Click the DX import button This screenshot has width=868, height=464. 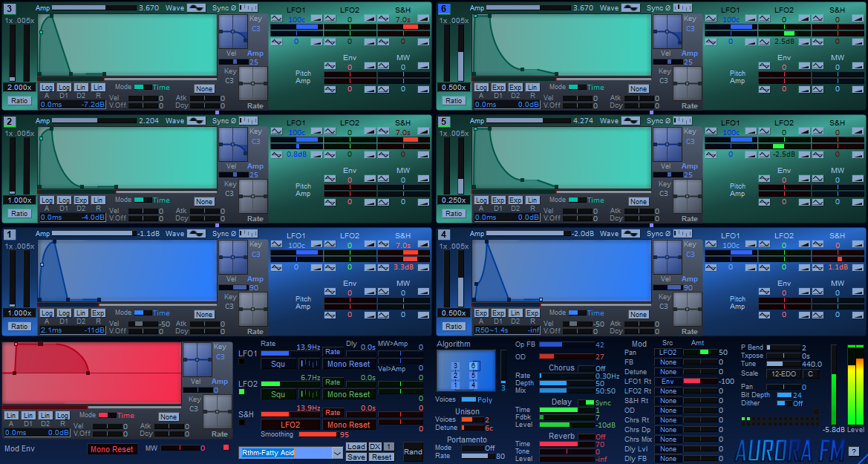coord(375,447)
